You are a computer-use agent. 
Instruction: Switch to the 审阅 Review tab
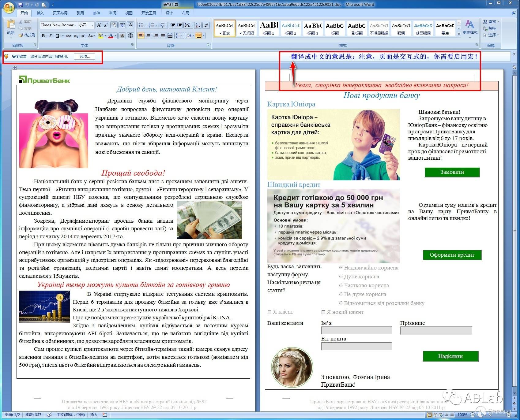113,13
